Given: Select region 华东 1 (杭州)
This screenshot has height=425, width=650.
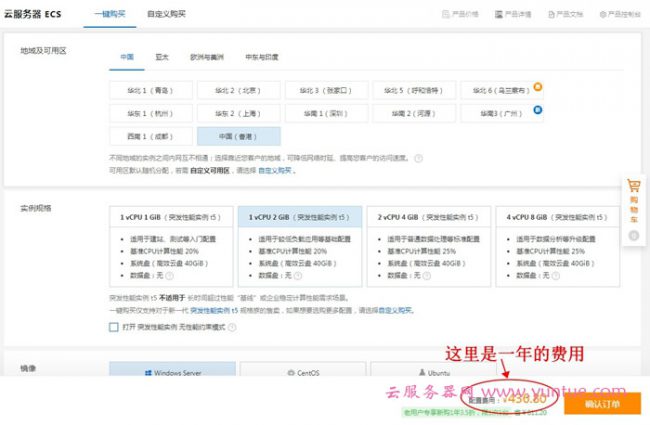Looking at the screenshot, I should pyautogui.click(x=149, y=113).
